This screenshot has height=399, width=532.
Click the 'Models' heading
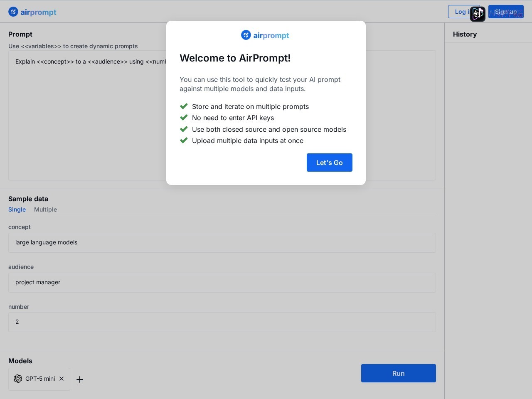pyautogui.click(x=20, y=361)
